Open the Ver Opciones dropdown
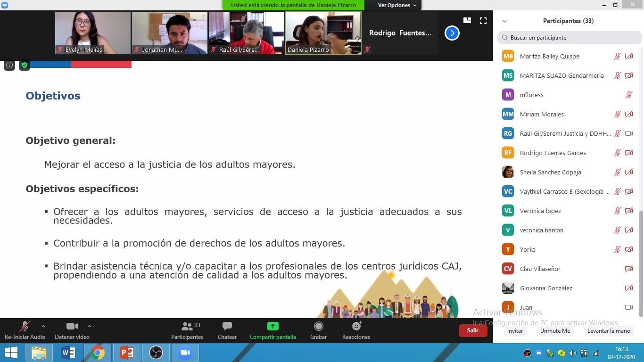The height and width of the screenshot is (362, 644). 397,5
